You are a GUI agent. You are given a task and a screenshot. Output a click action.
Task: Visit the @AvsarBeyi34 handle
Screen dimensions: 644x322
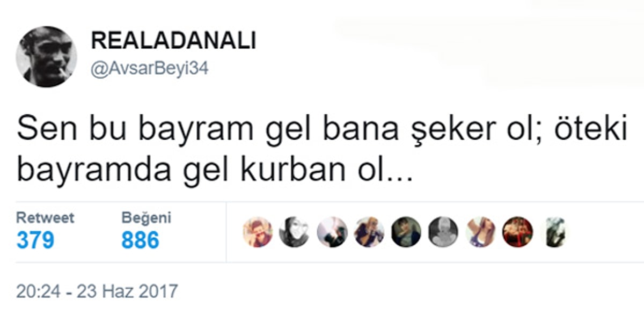(x=150, y=69)
